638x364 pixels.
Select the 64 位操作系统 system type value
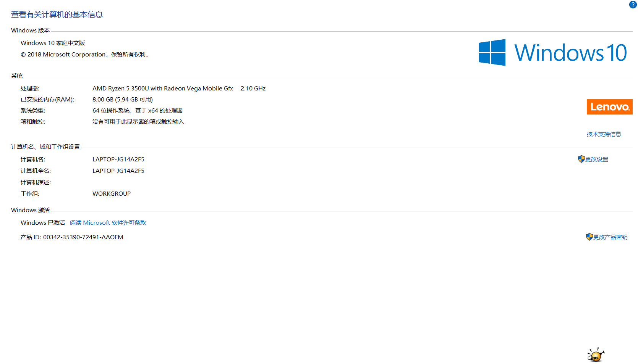pyautogui.click(x=138, y=110)
